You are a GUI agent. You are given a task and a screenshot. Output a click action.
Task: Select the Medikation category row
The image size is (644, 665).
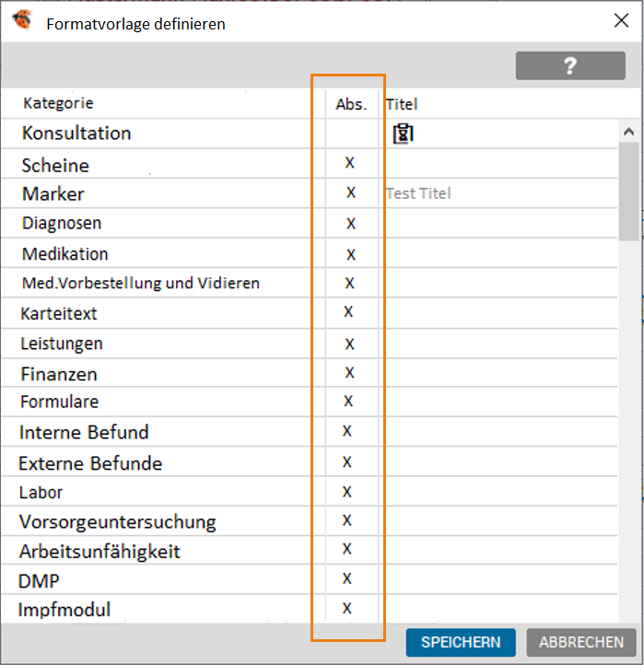click(x=65, y=253)
